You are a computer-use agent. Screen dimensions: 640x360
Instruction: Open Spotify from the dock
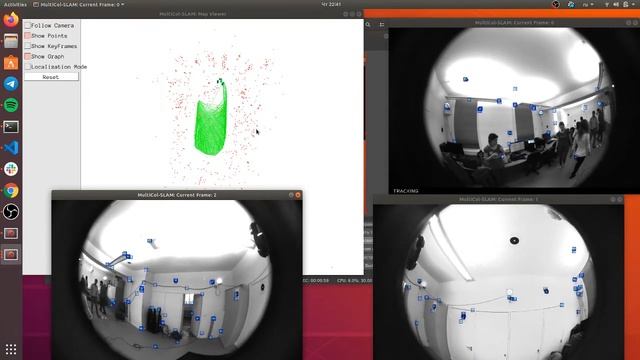[x=11, y=105]
